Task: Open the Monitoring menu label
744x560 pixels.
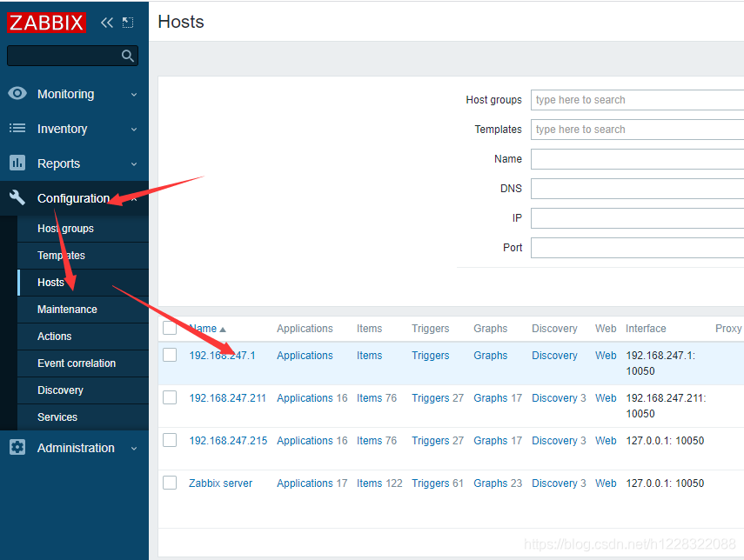Action: pyautogui.click(x=65, y=94)
